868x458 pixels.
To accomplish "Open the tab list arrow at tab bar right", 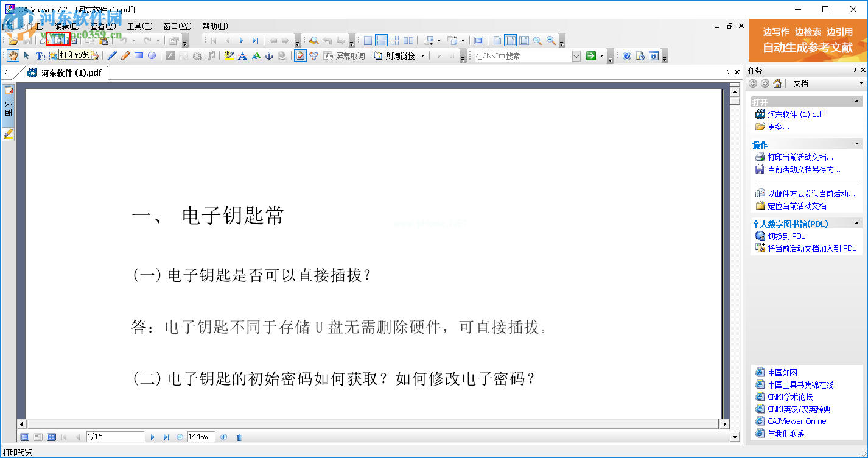I will (728, 72).
